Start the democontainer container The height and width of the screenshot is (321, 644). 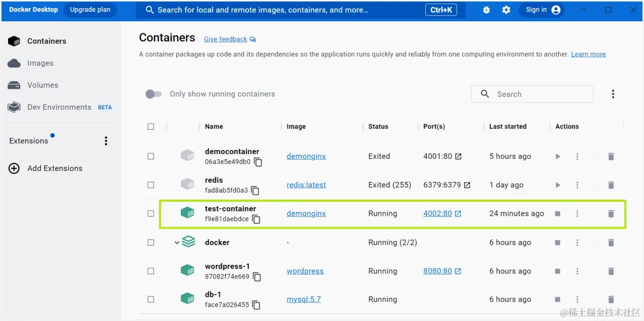tap(558, 157)
